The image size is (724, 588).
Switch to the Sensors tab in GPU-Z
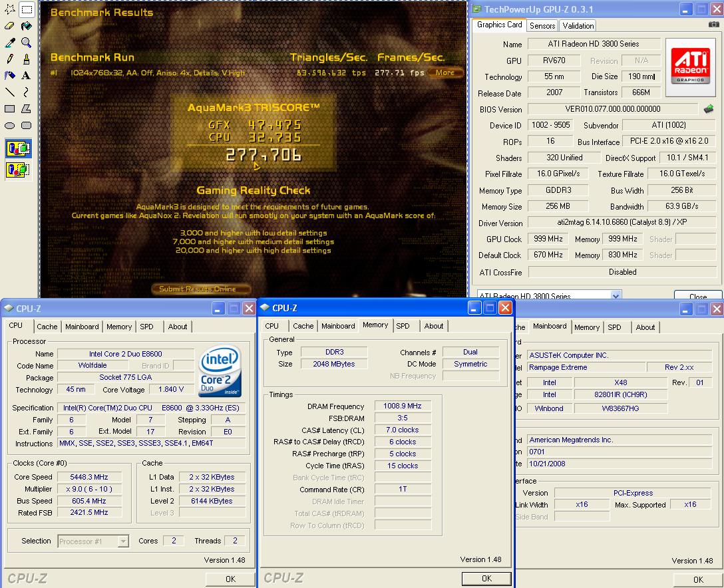tap(542, 26)
